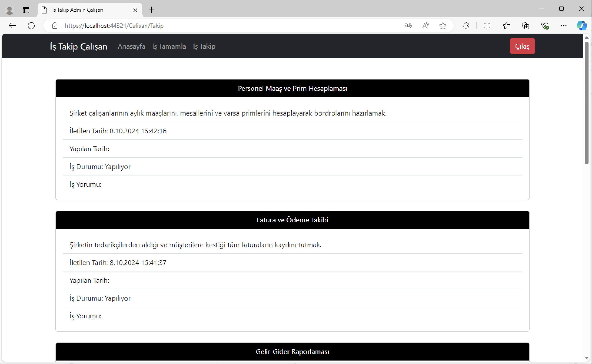Open Browser essentials heart icon
Image resolution: width=592 pixels, height=364 pixels.
pos(545,25)
